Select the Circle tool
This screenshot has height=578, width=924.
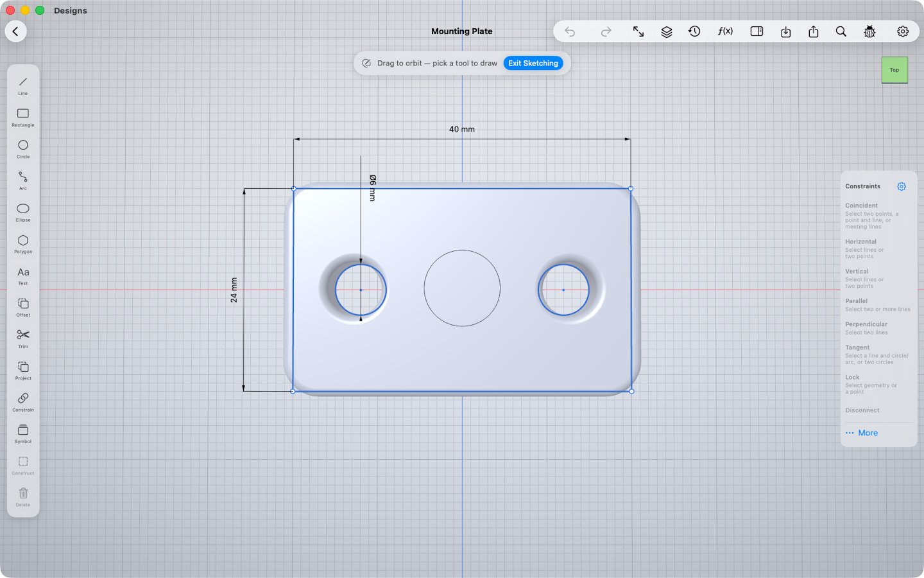(23, 148)
